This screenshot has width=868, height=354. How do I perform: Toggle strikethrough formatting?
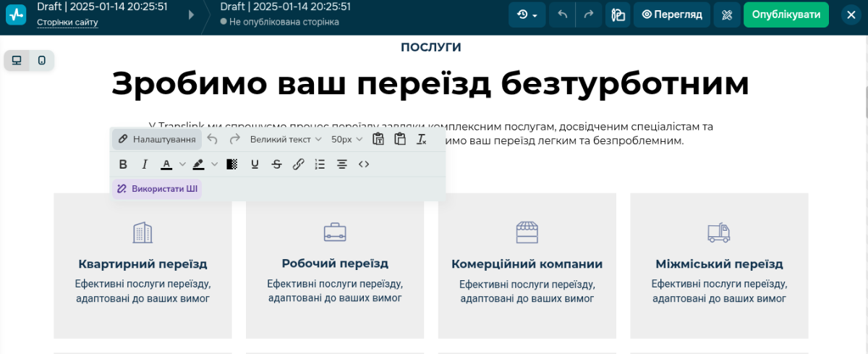pyautogui.click(x=276, y=164)
